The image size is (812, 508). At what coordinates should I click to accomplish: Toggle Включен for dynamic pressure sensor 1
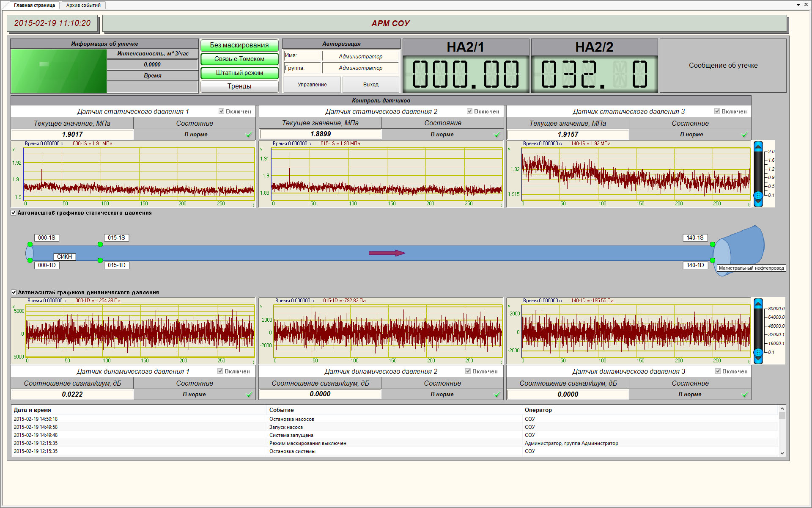tap(220, 371)
